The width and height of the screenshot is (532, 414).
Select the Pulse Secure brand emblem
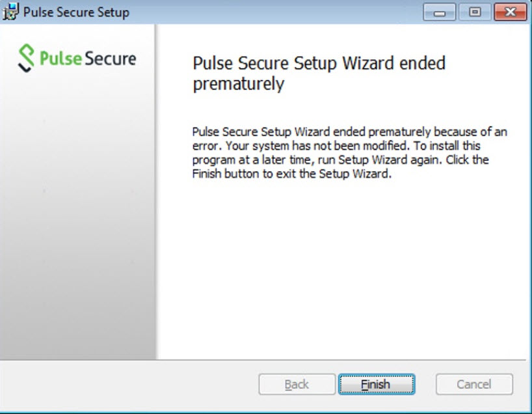(25, 57)
